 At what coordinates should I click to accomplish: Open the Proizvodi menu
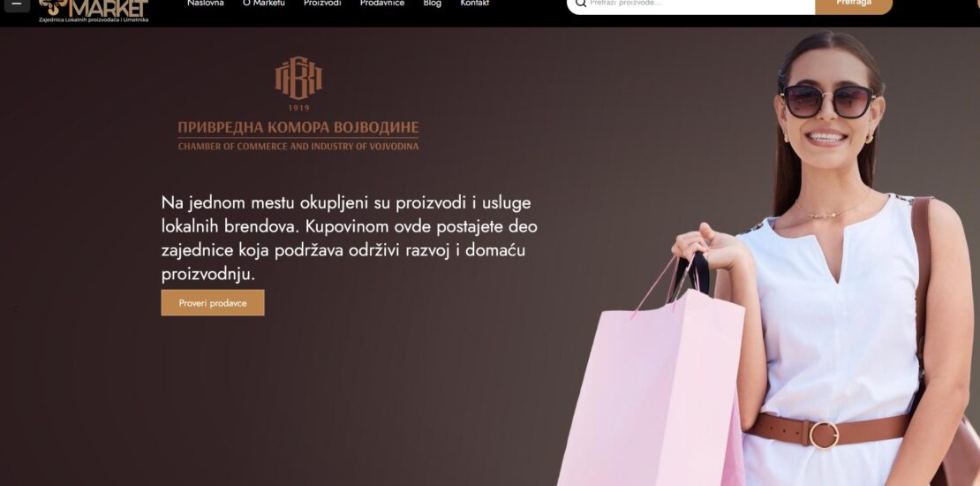pos(322,4)
